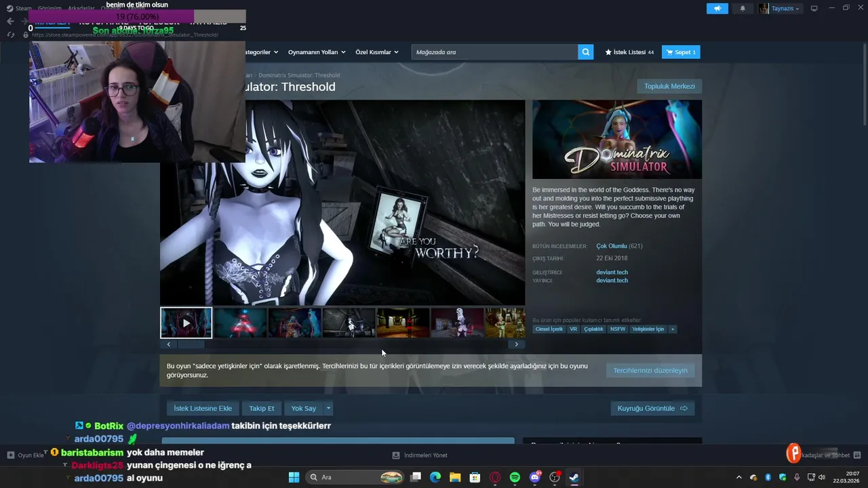Open File Explorer from taskbar

(455, 477)
